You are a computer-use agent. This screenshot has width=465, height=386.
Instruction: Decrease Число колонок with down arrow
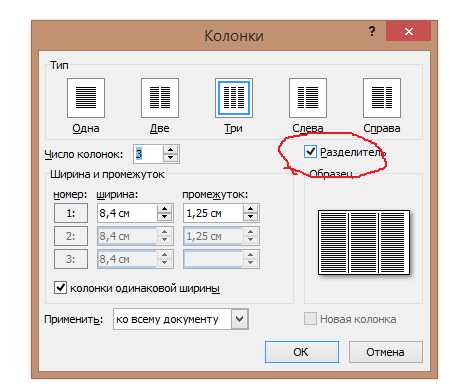(x=171, y=158)
